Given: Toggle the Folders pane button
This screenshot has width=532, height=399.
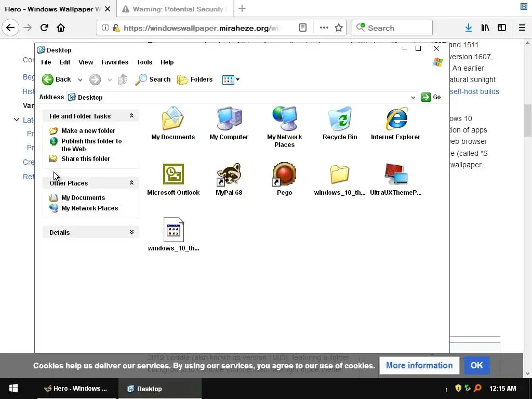Looking at the screenshot, I should [x=195, y=79].
